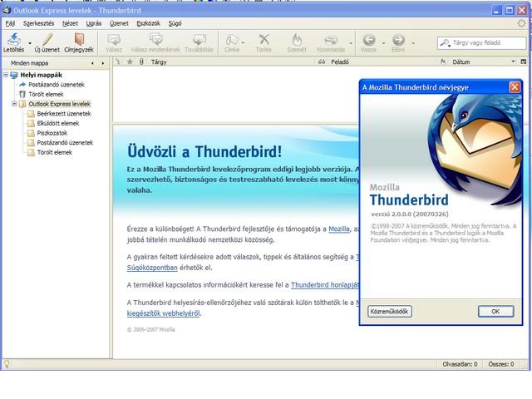This screenshot has height=399, width=532.
Task: Click the Közreműködők button
Action: pyautogui.click(x=390, y=312)
